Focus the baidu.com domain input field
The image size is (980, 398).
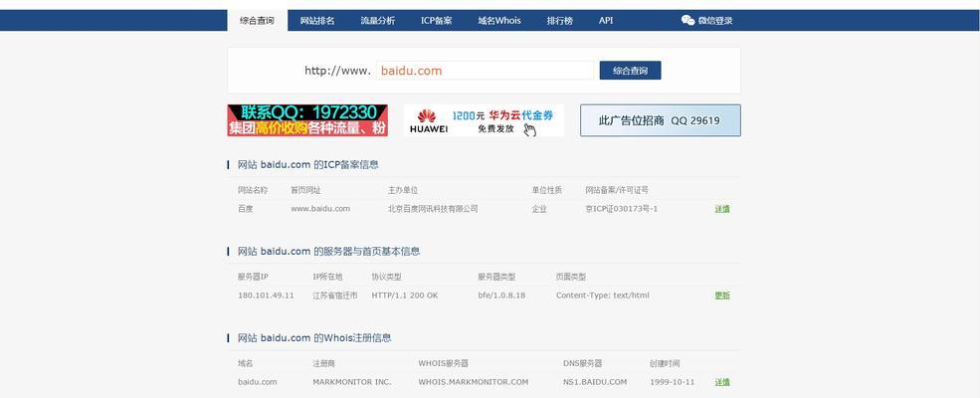click(x=485, y=71)
